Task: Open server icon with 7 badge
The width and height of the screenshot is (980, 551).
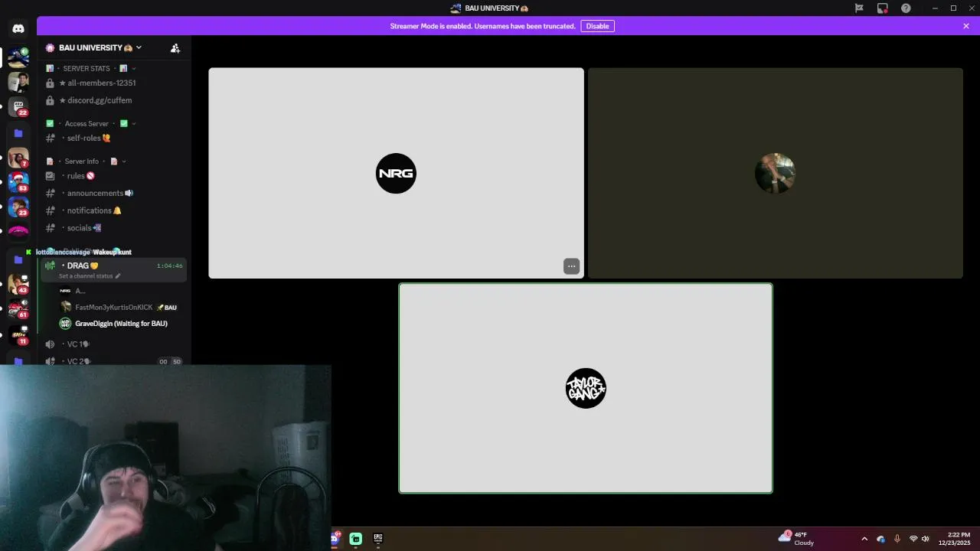Action: 18,158
